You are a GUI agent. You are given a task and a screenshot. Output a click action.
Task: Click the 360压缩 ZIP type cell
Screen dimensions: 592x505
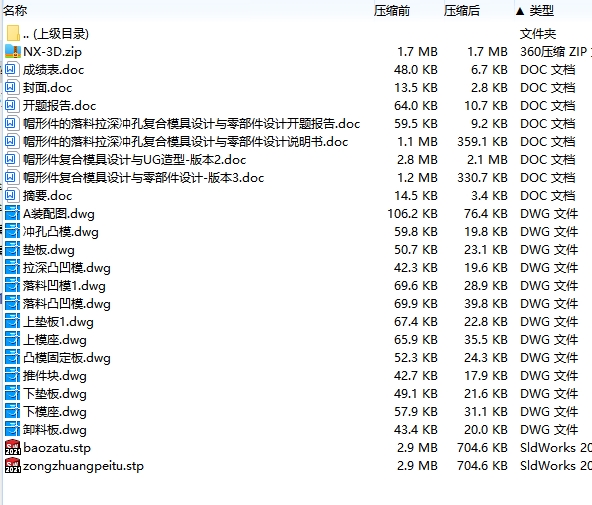point(555,51)
